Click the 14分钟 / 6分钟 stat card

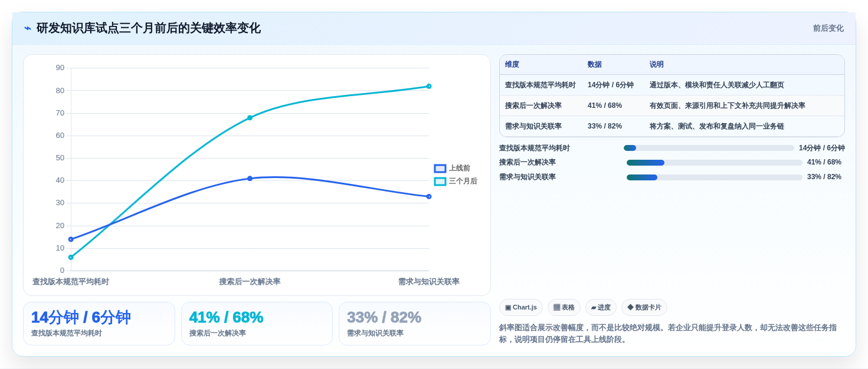click(99, 324)
